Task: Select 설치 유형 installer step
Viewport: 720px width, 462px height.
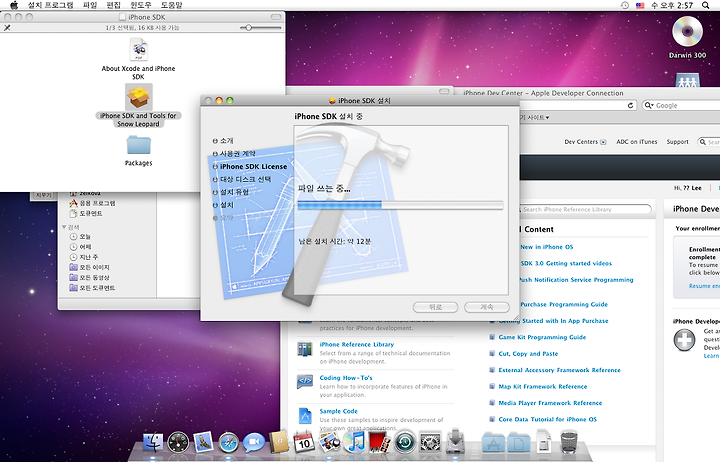Action: [x=231, y=192]
